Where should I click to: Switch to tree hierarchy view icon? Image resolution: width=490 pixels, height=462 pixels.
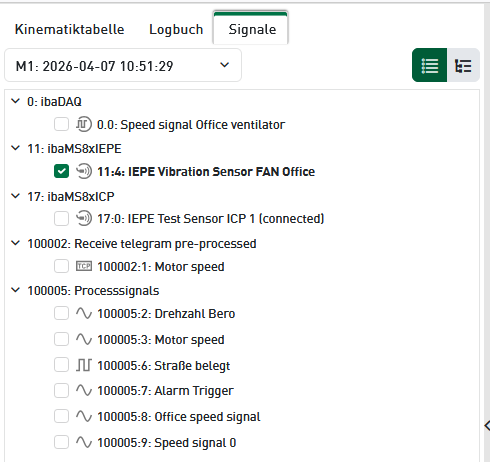pos(463,65)
